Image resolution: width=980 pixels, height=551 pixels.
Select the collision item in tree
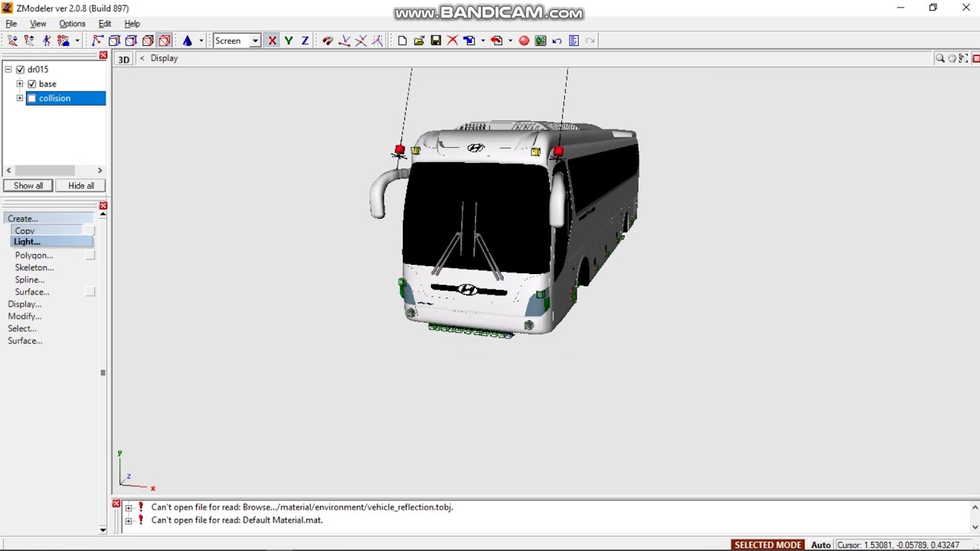(x=54, y=98)
